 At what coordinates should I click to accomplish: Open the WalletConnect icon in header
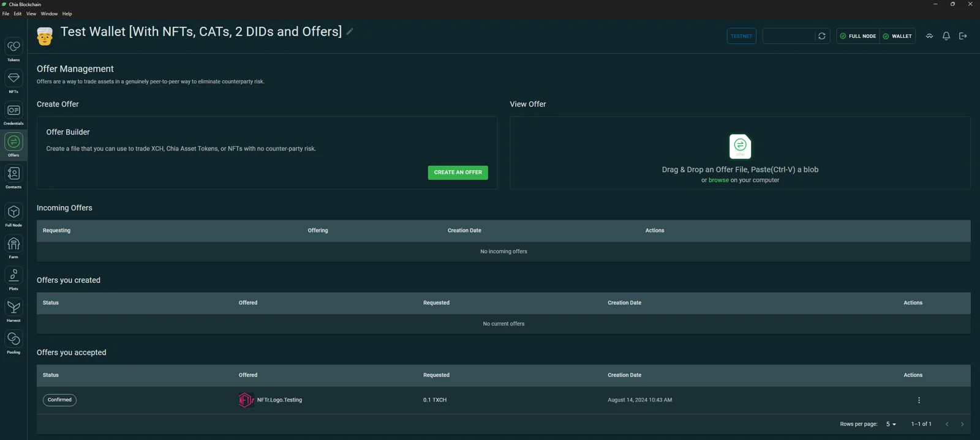929,36
